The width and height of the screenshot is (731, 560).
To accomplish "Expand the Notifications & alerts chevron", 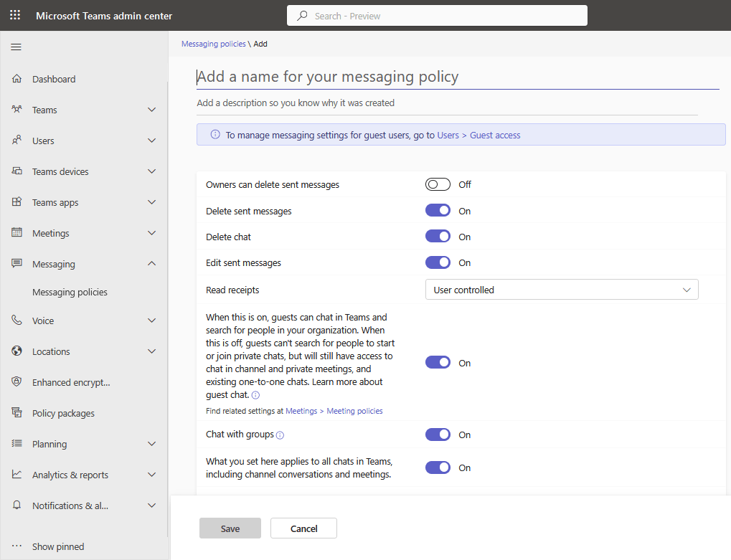I will pyautogui.click(x=151, y=505).
